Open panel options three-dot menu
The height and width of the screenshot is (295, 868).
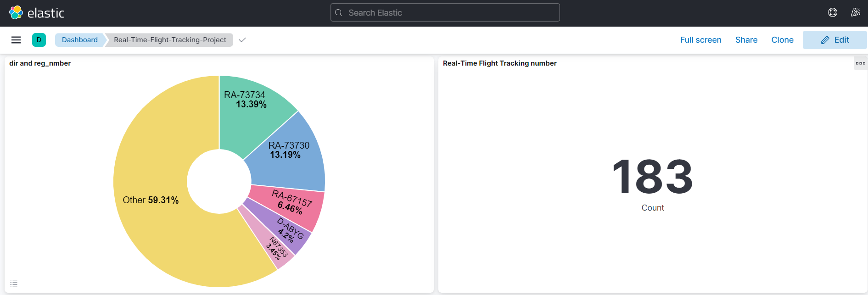[x=860, y=63]
